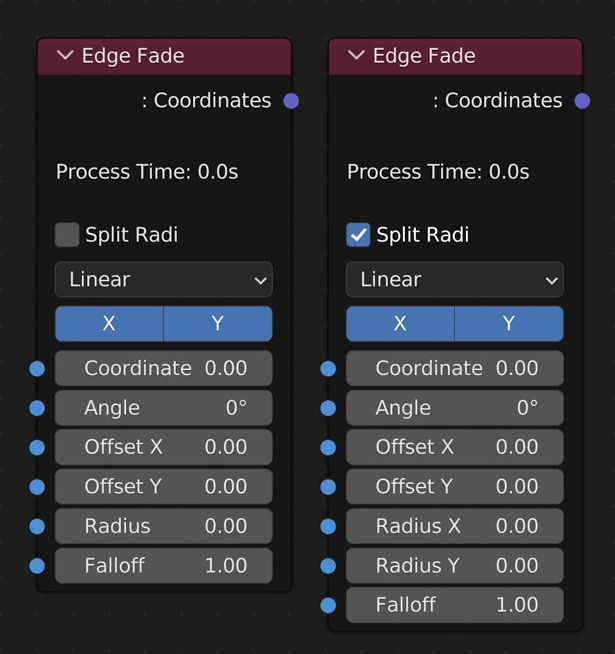This screenshot has width=615, height=654.
Task: Click the Coordinate input socket on left node
Action: (37, 369)
